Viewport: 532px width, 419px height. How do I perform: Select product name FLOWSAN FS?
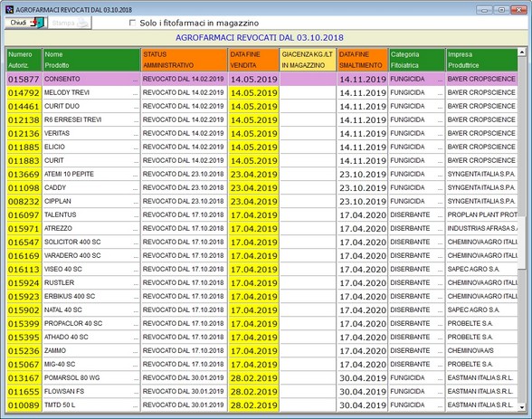[64, 391]
